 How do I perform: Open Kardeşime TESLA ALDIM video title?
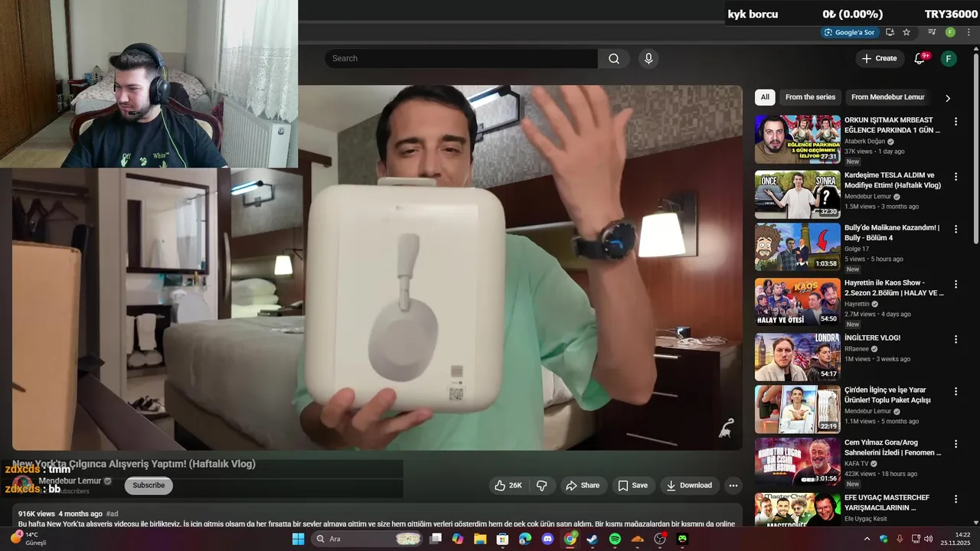point(893,180)
